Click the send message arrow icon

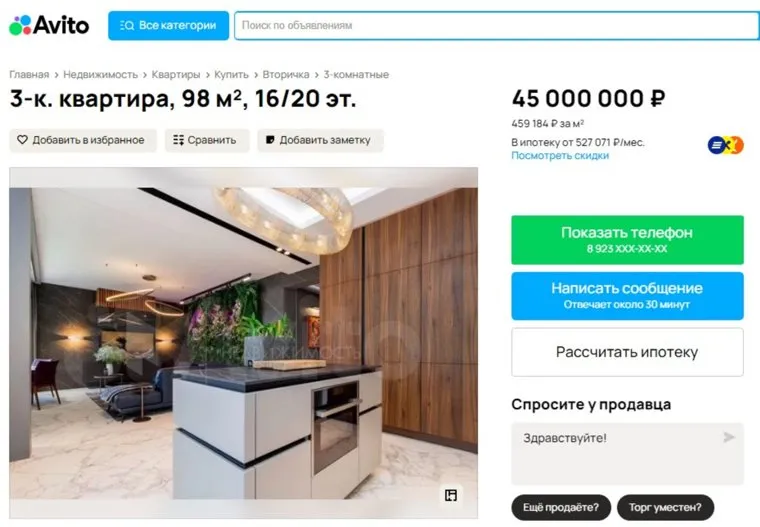[x=728, y=437]
